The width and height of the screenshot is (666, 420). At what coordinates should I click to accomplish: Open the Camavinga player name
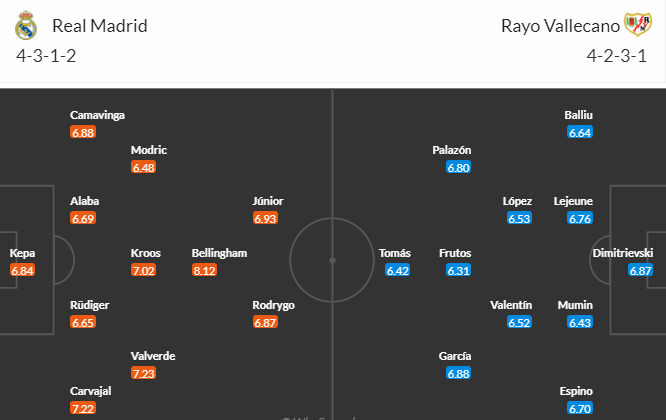tap(97, 115)
